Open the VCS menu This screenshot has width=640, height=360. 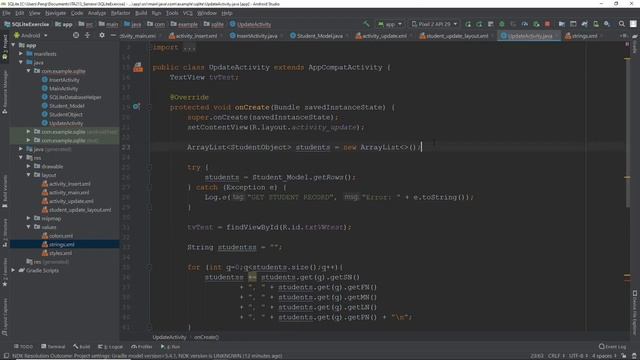(188, 13)
